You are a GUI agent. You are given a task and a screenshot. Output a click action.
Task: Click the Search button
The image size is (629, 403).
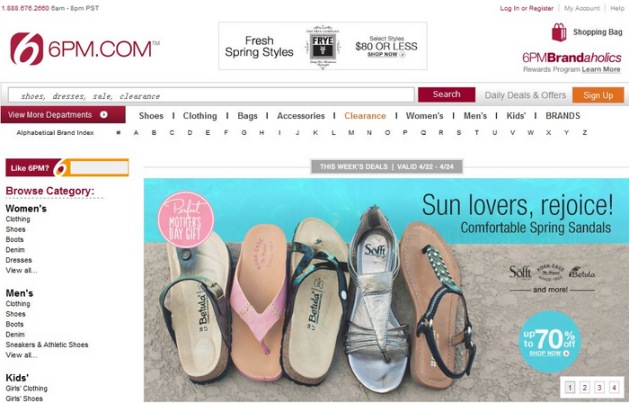point(446,95)
